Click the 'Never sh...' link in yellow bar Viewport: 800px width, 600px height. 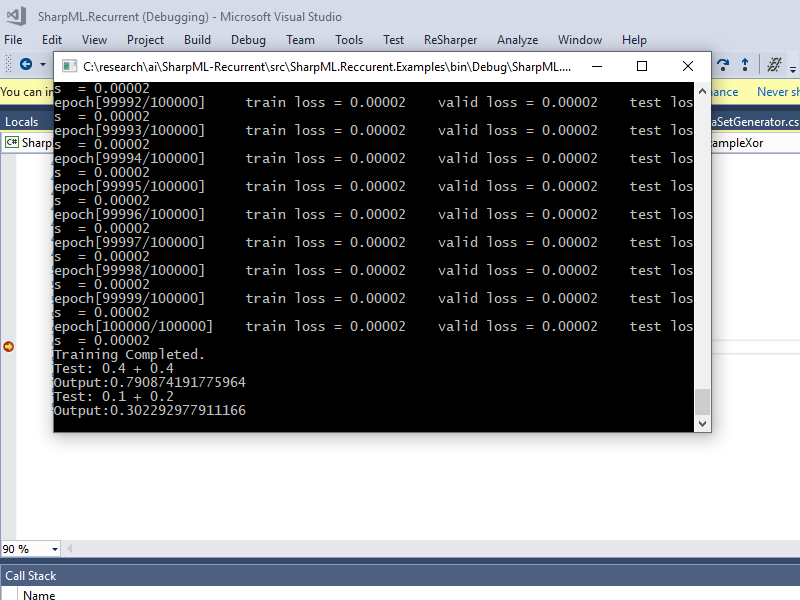tap(778, 92)
